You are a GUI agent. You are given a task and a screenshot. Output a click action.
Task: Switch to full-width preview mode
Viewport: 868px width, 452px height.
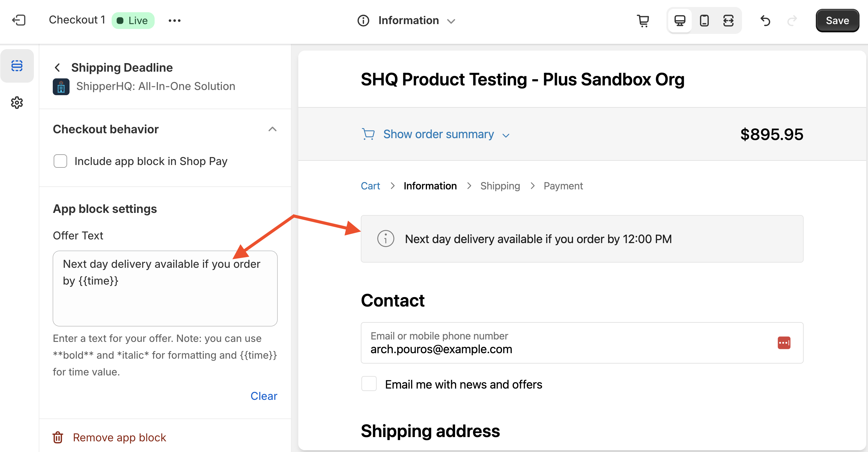point(728,20)
